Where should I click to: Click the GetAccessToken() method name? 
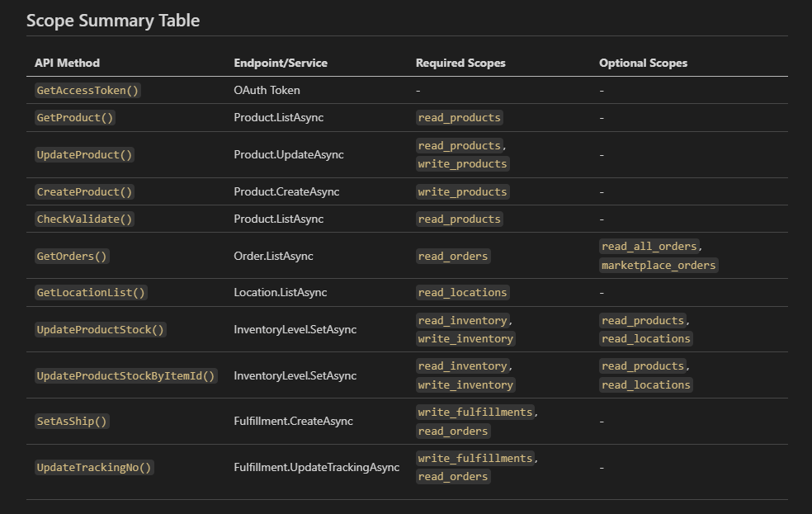coord(87,90)
